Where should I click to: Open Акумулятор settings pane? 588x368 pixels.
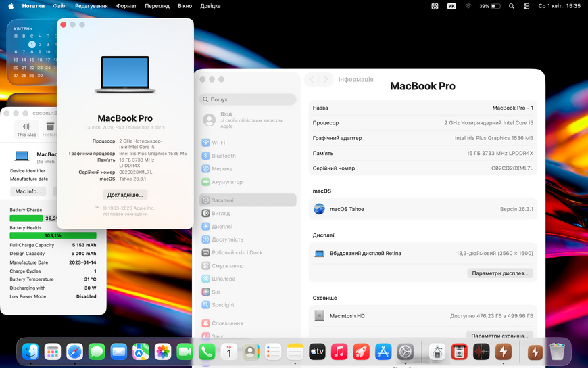click(x=247, y=182)
